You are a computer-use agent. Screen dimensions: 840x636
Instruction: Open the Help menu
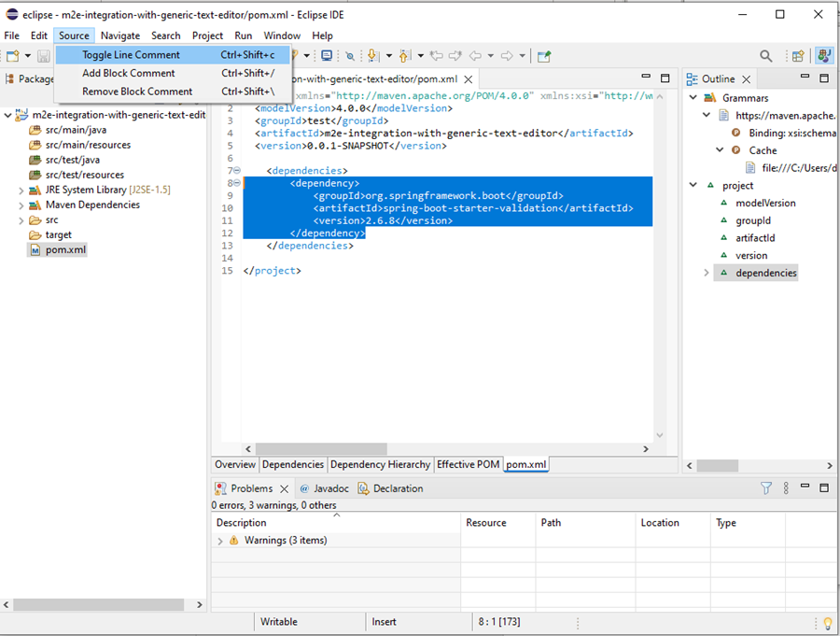(x=322, y=35)
